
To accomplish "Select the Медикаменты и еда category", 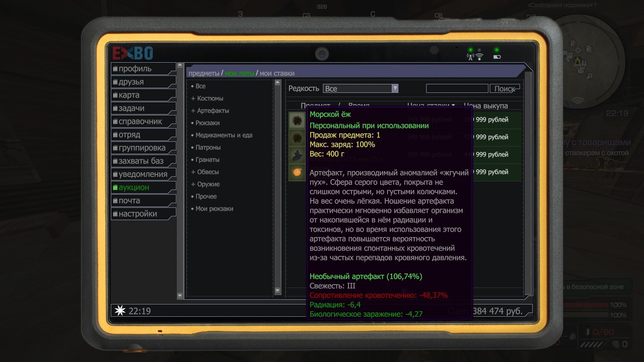I will 222,135.
